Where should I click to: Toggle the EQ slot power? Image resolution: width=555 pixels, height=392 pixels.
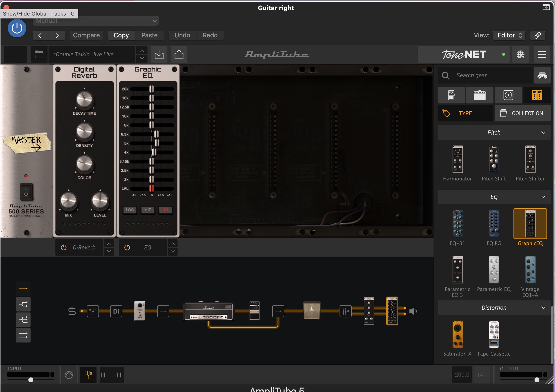pos(127,247)
